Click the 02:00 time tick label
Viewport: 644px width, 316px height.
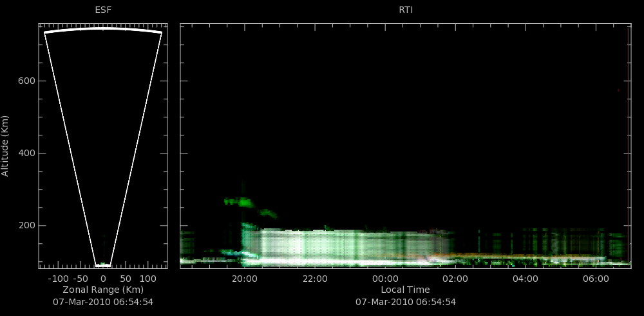455,279
